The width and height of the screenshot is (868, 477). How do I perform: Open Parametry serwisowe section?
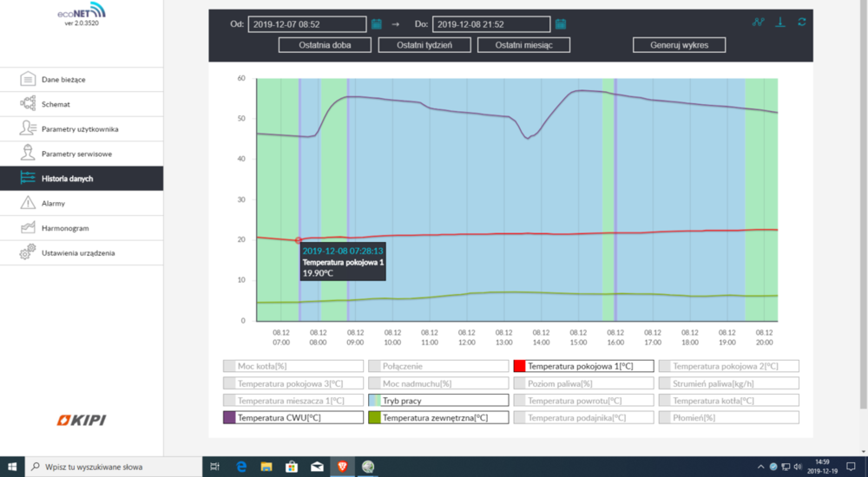pyautogui.click(x=76, y=154)
